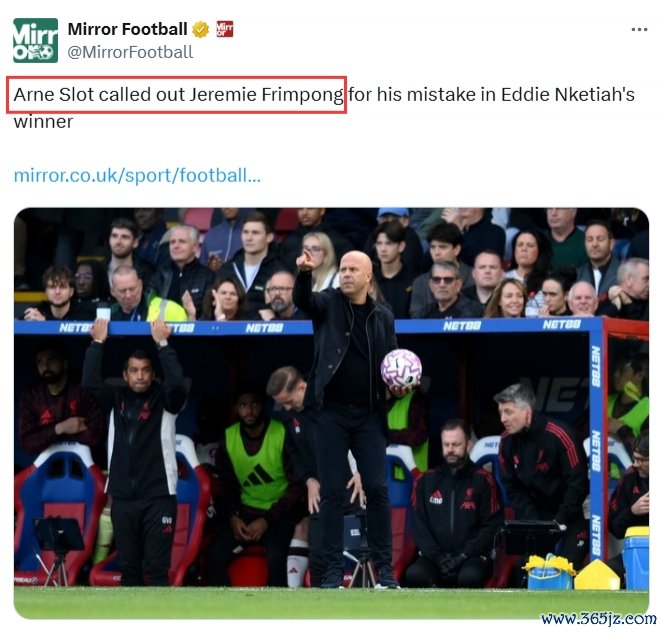Click the blue cooler box at the photo's edge
The image size is (664, 634).
[636, 559]
